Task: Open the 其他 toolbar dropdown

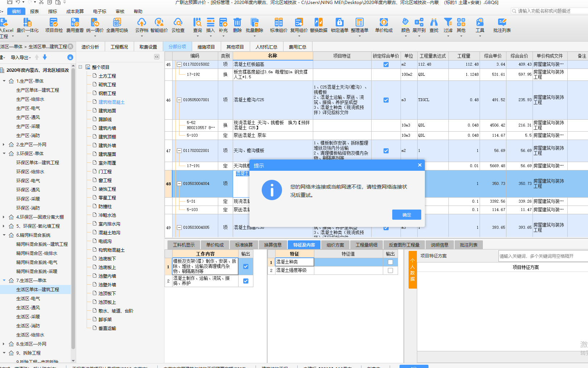Action: point(461,25)
